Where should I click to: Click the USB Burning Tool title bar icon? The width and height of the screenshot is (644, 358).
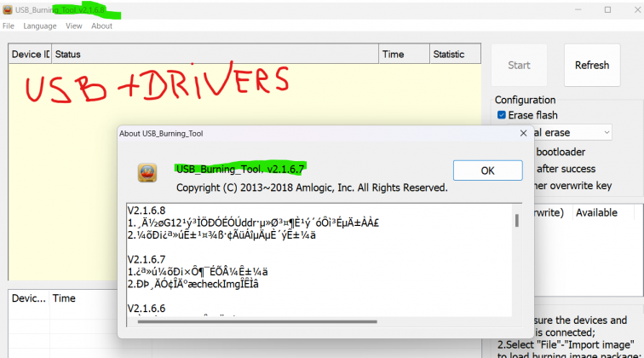click(8, 10)
